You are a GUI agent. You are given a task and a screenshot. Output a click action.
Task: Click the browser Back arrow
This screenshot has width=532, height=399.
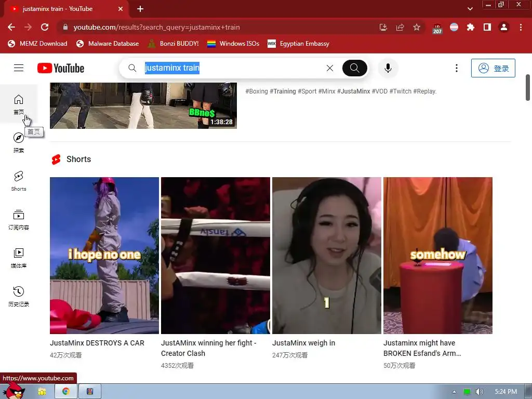11,27
